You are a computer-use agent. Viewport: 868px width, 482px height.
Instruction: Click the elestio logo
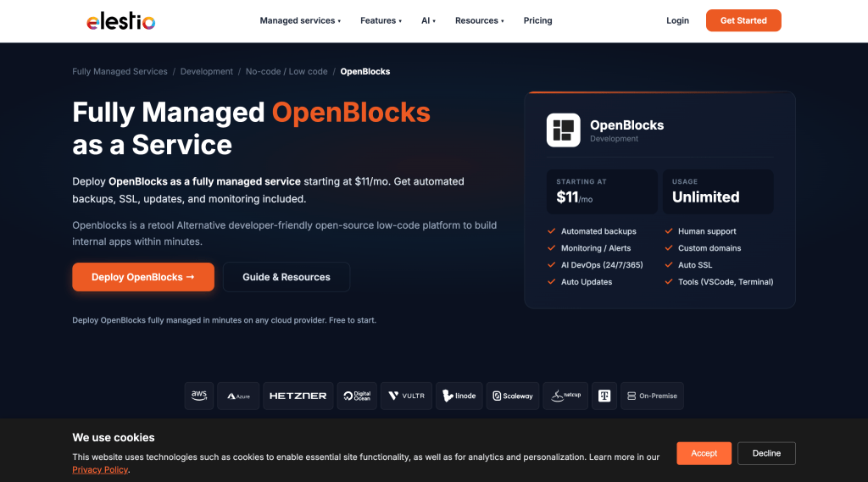pyautogui.click(x=120, y=21)
